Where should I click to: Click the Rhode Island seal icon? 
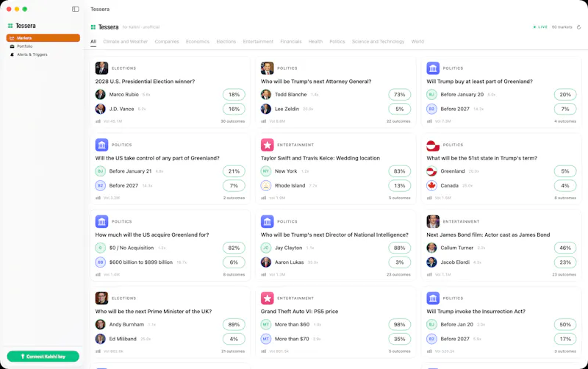266,186
